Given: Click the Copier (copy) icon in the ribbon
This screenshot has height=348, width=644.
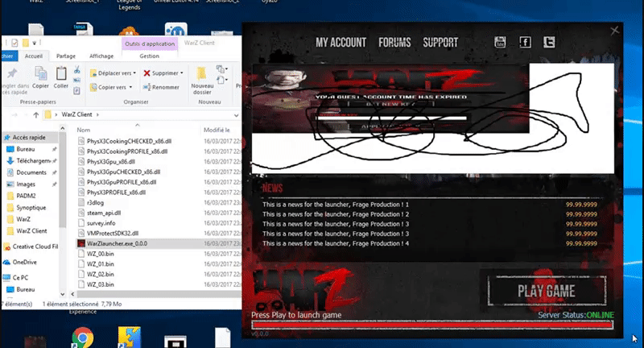Looking at the screenshot, I should tap(41, 74).
